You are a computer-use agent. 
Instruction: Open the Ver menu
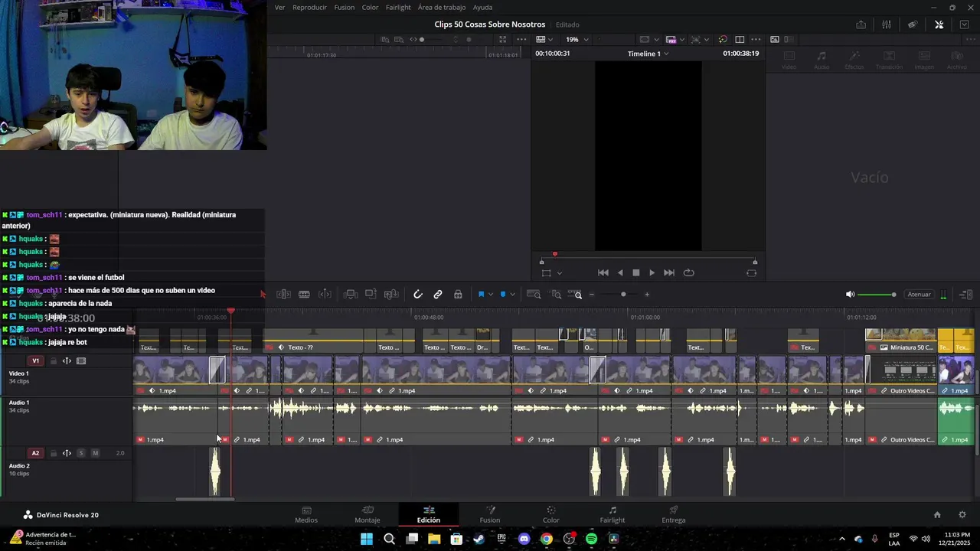(x=279, y=8)
